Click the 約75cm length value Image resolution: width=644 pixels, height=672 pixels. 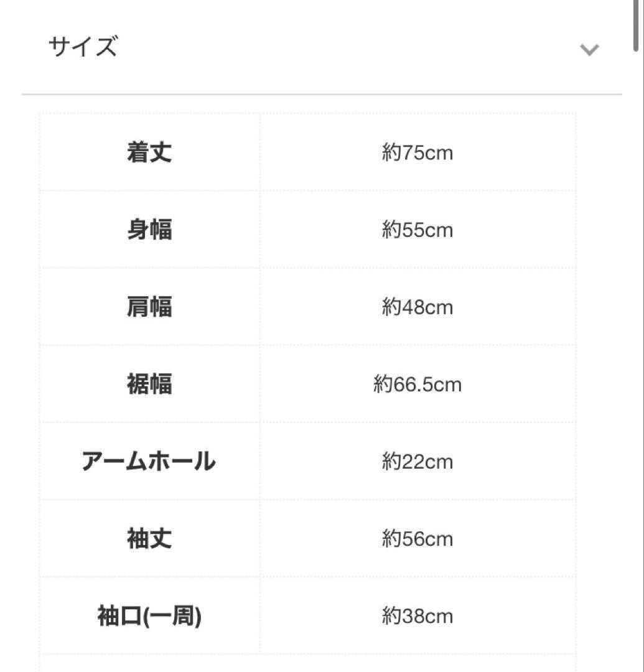point(418,153)
